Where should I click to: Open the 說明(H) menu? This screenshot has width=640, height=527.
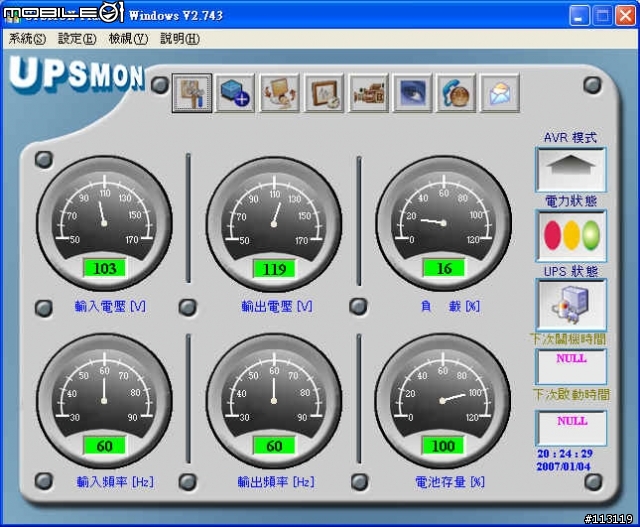point(180,39)
